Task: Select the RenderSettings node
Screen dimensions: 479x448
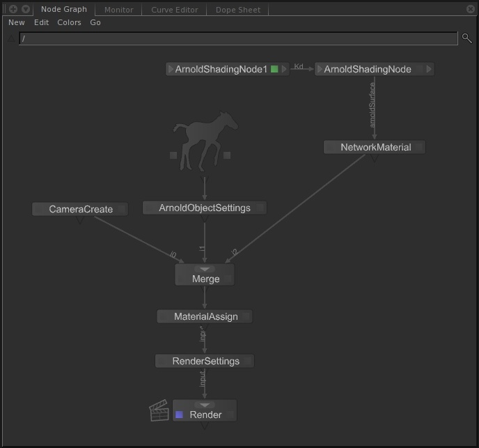Action: [x=205, y=361]
